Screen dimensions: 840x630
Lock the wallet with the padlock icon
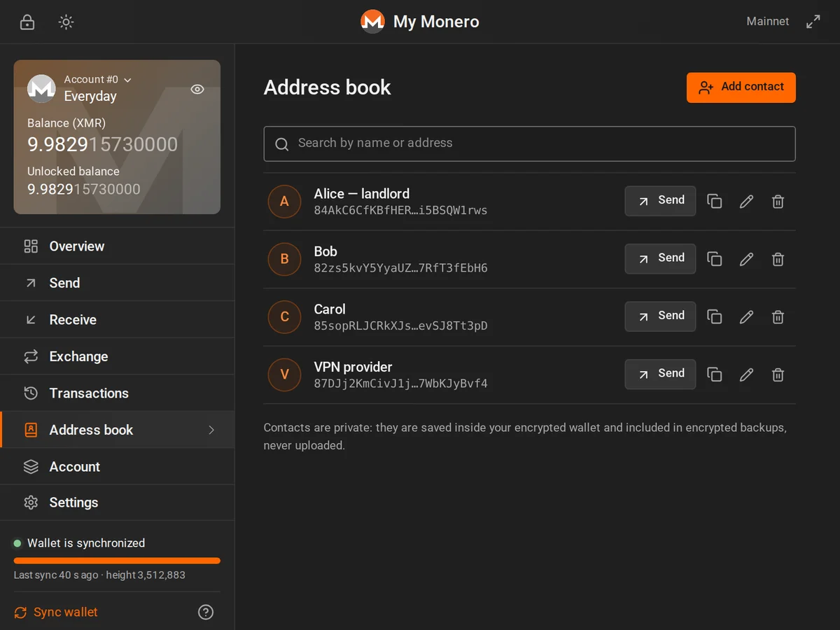tap(27, 22)
